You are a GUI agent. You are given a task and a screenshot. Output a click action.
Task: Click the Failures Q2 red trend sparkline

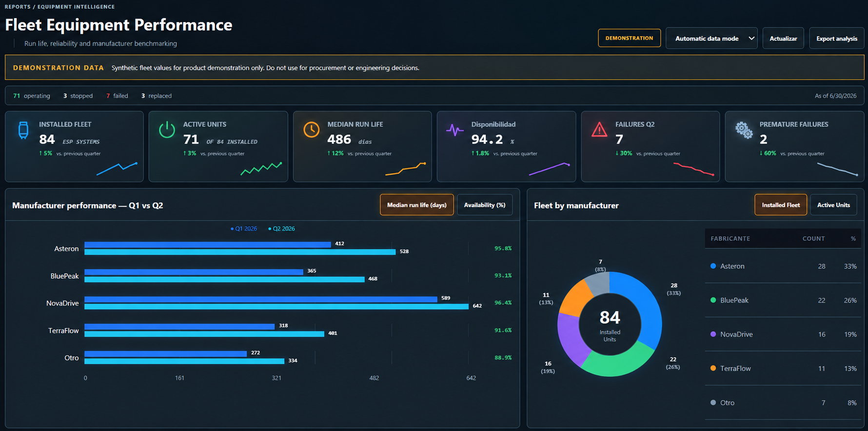click(693, 169)
